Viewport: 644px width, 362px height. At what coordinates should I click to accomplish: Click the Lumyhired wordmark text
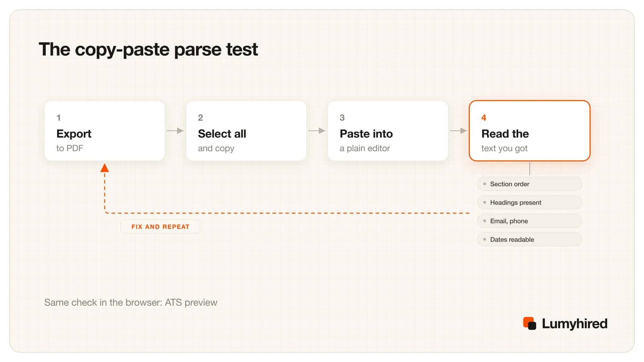[574, 324]
